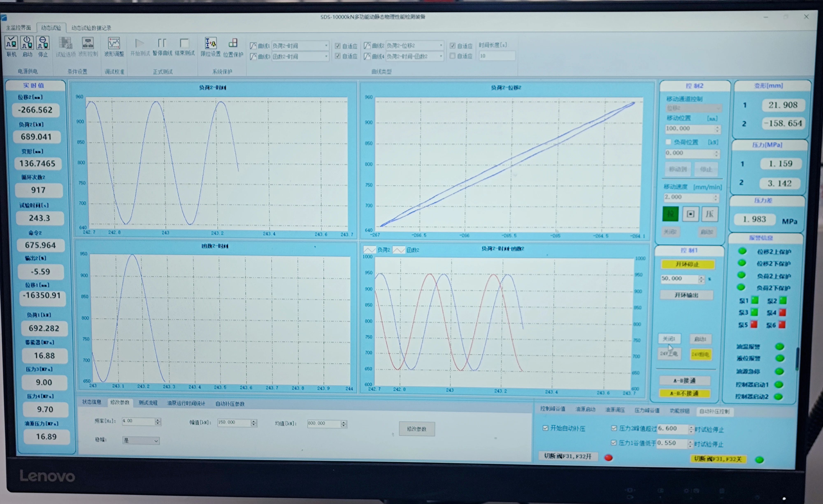Toggle 自适应 checkbox for 曲线1
The width and height of the screenshot is (823, 504).
click(x=338, y=46)
